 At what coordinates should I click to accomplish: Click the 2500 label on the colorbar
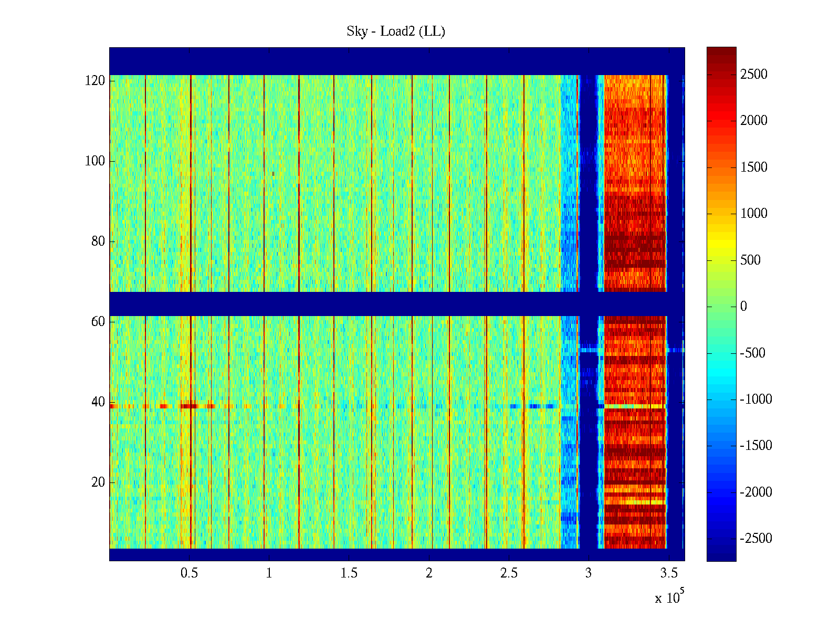point(753,75)
